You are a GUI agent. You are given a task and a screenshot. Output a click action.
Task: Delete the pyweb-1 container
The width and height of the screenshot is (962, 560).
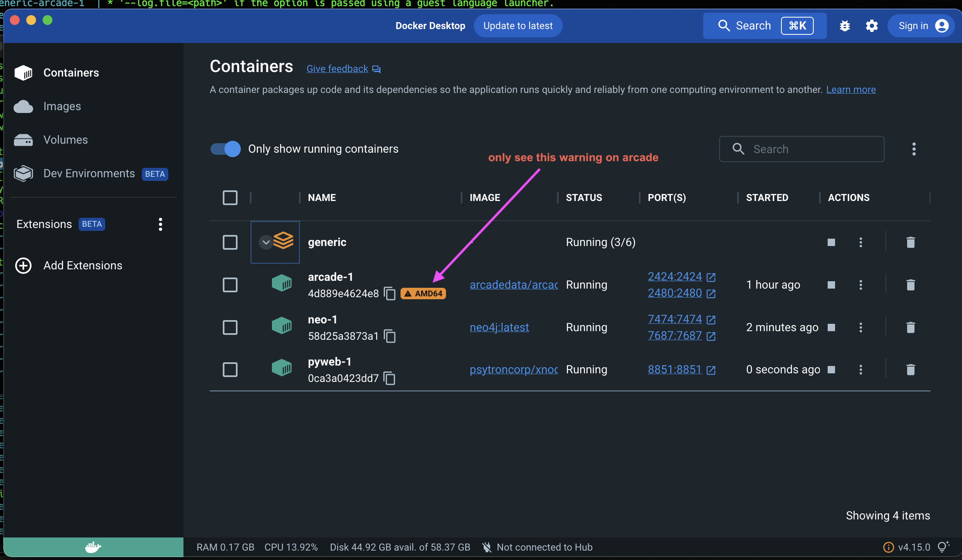pos(910,369)
